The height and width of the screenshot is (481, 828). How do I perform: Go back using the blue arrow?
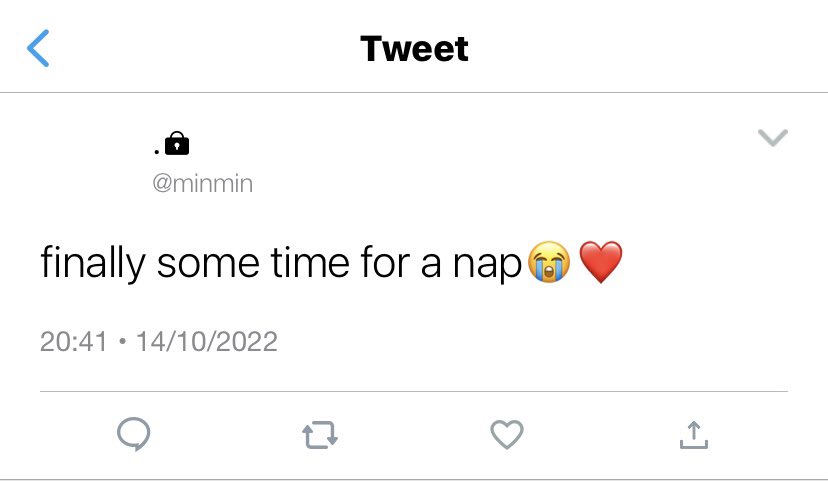tap(38, 48)
